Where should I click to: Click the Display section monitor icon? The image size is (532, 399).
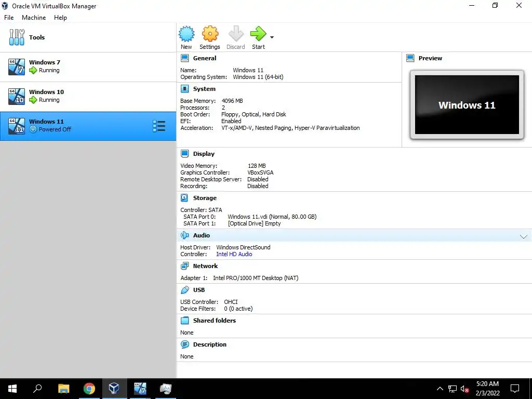(x=185, y=154)
